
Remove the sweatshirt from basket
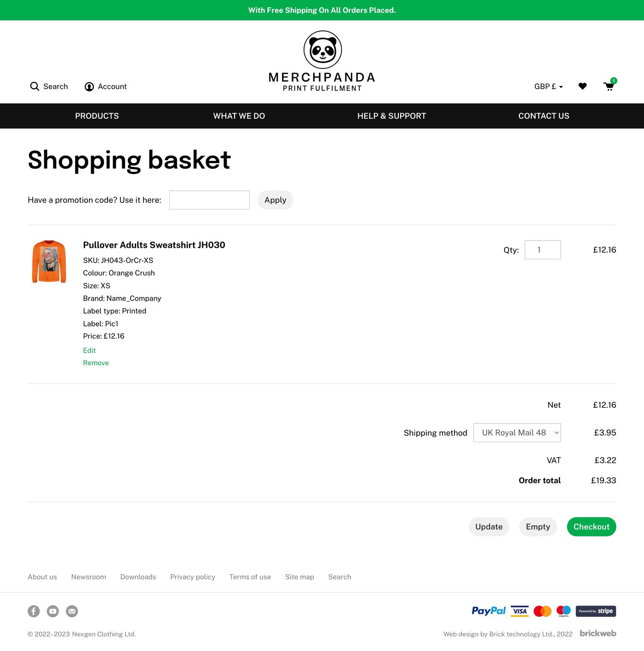(x=96, y=363)
